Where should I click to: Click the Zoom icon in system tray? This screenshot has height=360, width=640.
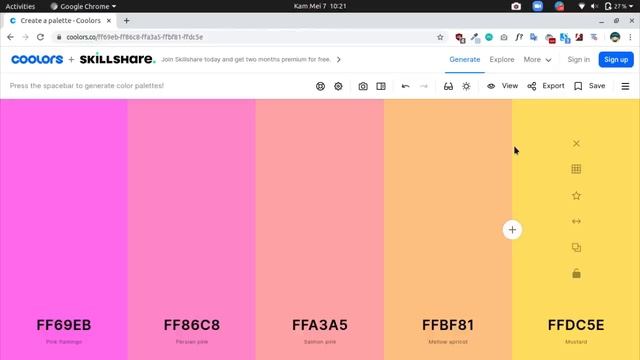click(538, 6)
